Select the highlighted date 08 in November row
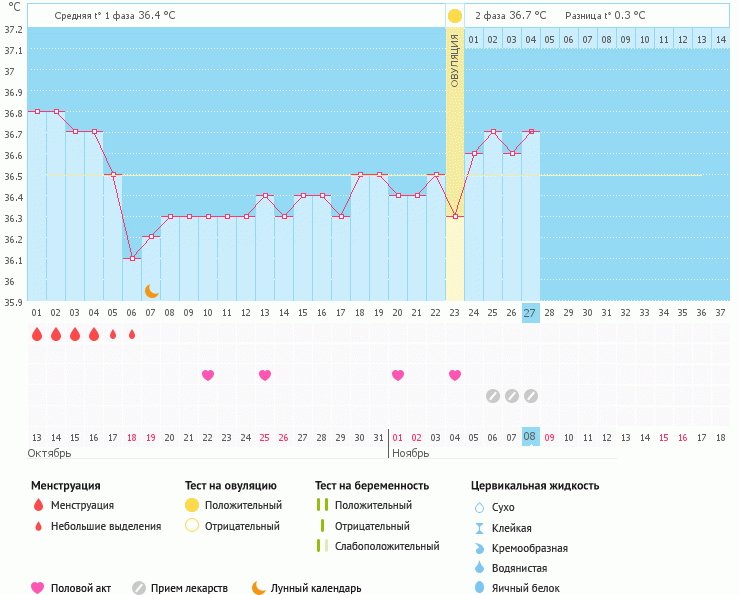The width and height of the screenshot is (739, 595). pyautogui.click(x=530, y=437)
